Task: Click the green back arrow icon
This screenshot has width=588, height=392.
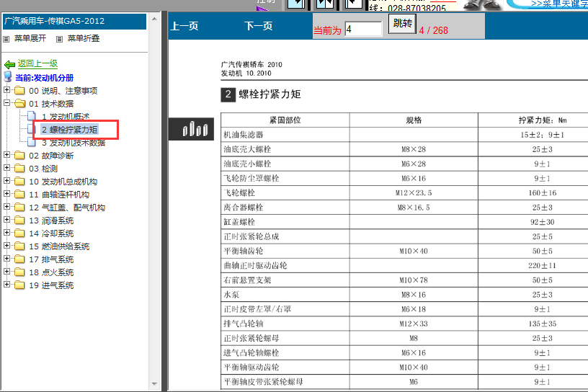Action: point(9,64)
